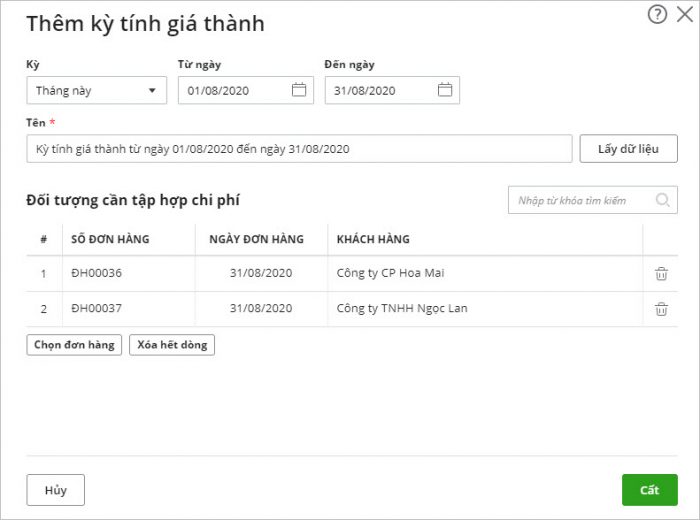The height and width of the screenshot is (520, 700).
Task: Save with the green Cất button
Action: (649, 490)
